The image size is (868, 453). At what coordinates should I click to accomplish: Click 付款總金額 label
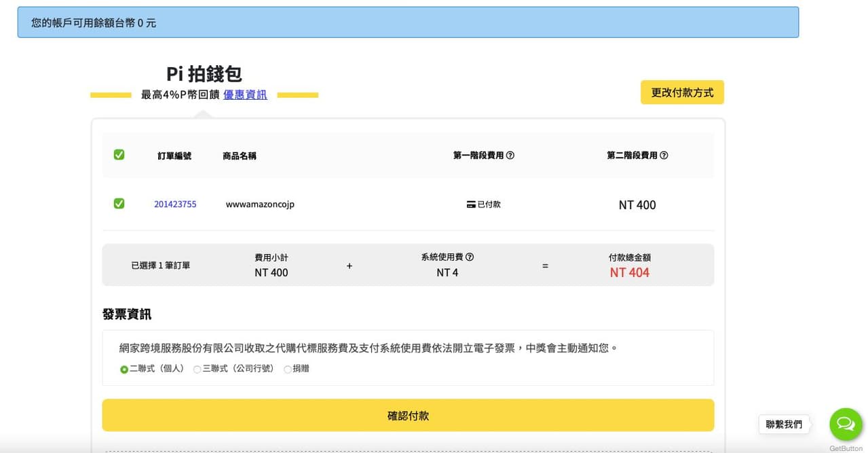[x=630, y=258]
